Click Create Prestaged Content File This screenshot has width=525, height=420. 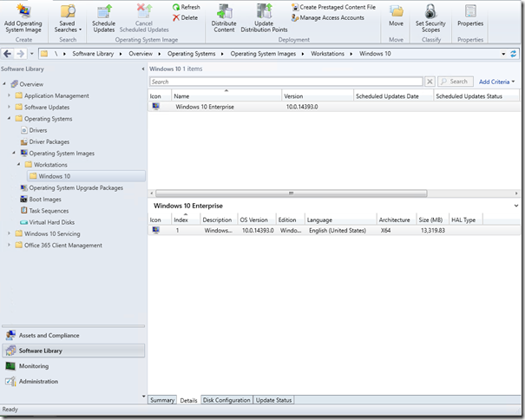point(333,7)
